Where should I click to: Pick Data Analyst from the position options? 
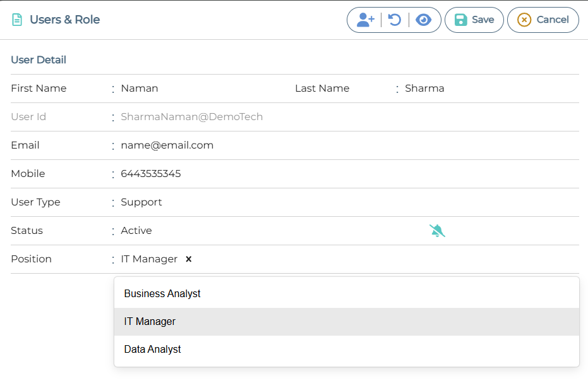152,350
